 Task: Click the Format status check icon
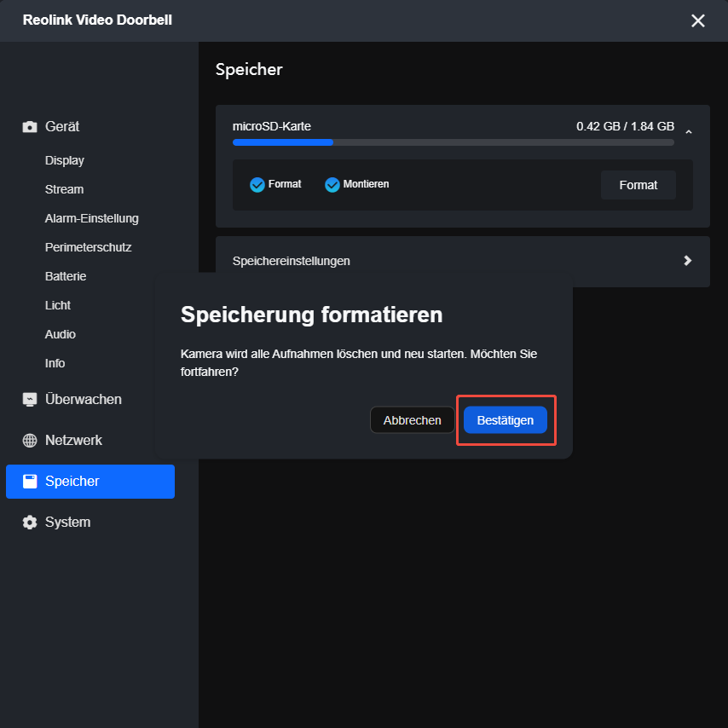click(257, 185)
